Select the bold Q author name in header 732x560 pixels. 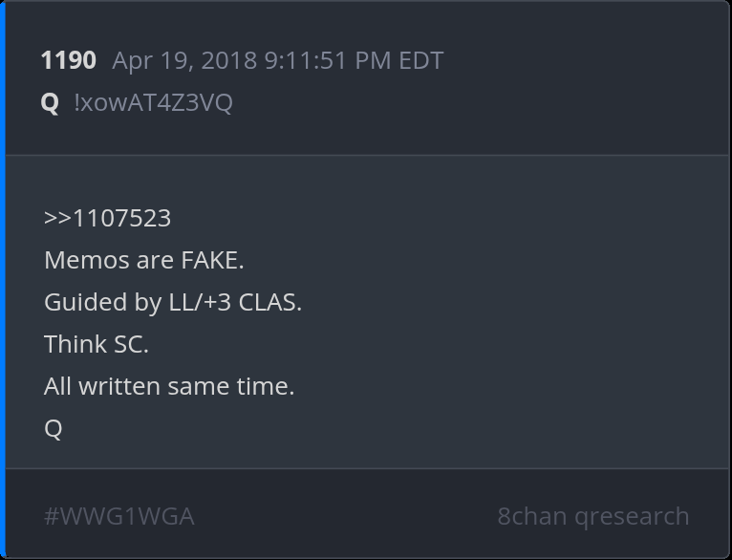[x=50, y=102]
